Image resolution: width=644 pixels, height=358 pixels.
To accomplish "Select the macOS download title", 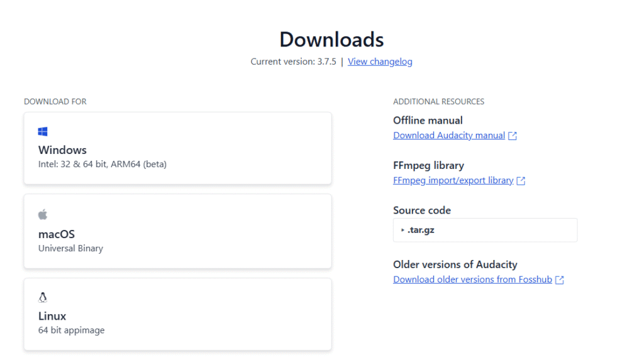I will pos(57,234).
